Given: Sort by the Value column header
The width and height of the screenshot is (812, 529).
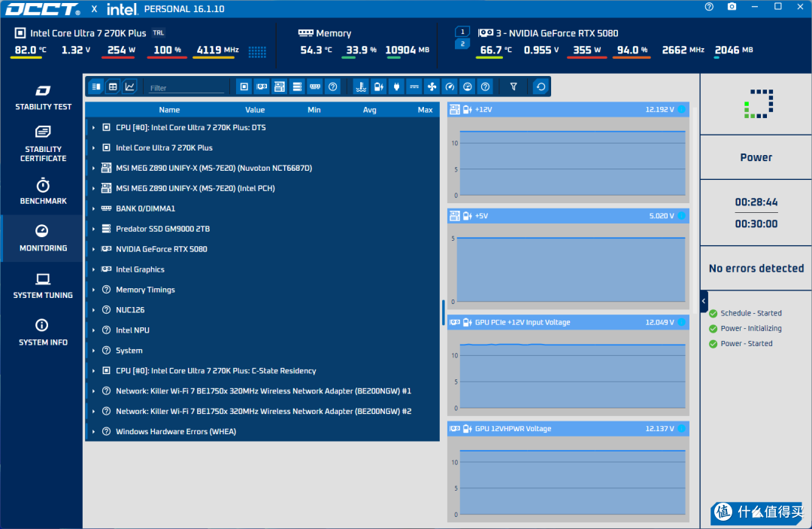Looking at the screenshot, I should 255,110.
